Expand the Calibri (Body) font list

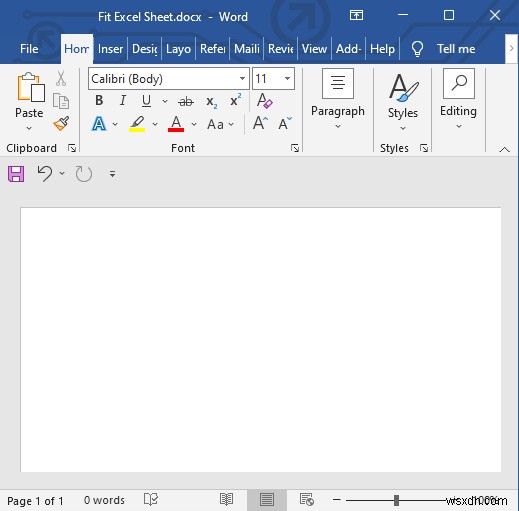point(242,79)
